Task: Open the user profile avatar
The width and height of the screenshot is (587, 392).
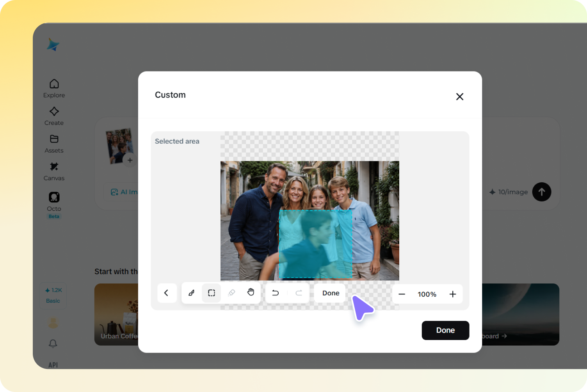Action: [x=53, y=323]
